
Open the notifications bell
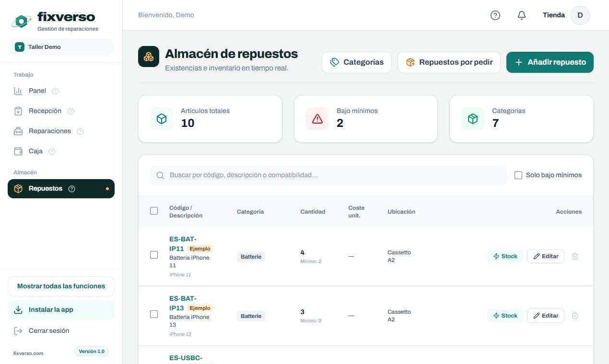coord(522,15)
